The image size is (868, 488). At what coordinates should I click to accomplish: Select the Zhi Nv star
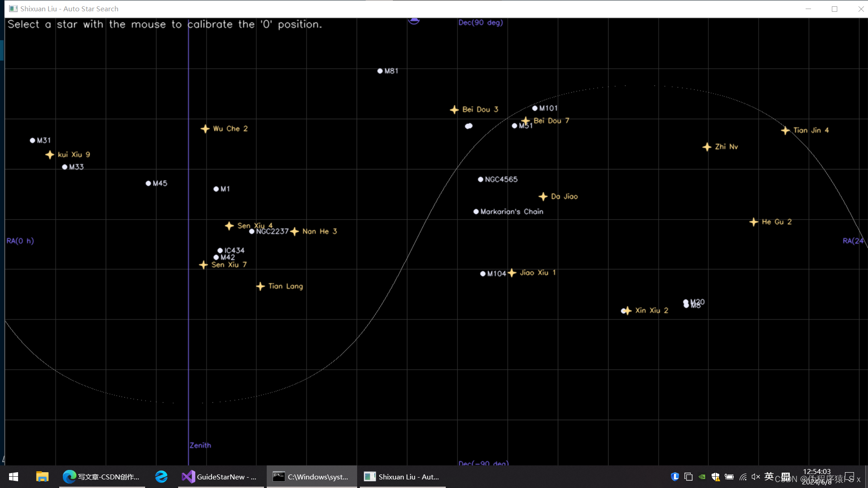coord(707,147)
